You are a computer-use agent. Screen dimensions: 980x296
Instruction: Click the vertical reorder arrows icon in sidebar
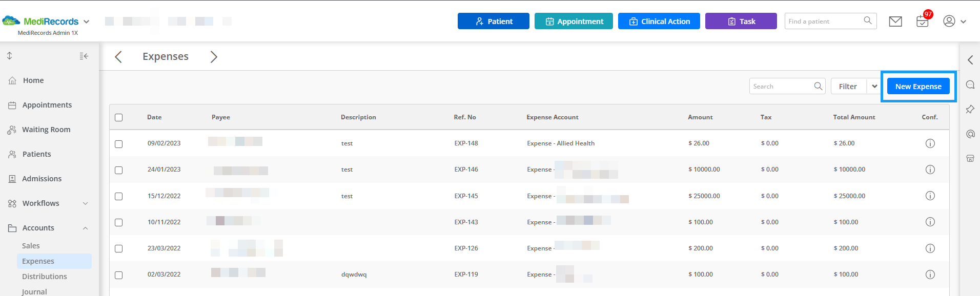(9, 56)
